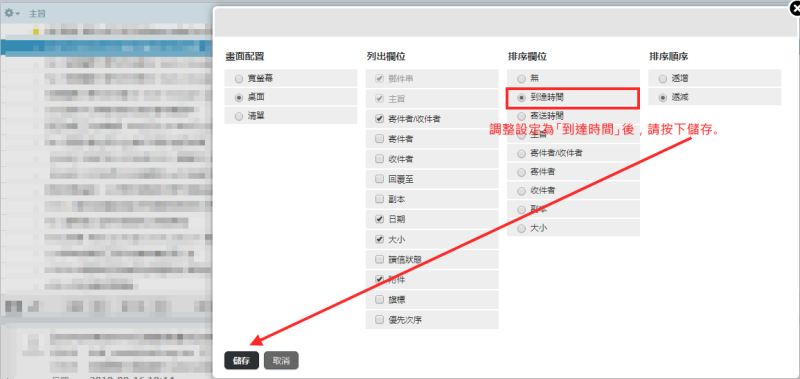
Task: Enable the 副本 checkbox under 列出欄位
Action: [x=379, y=199]
